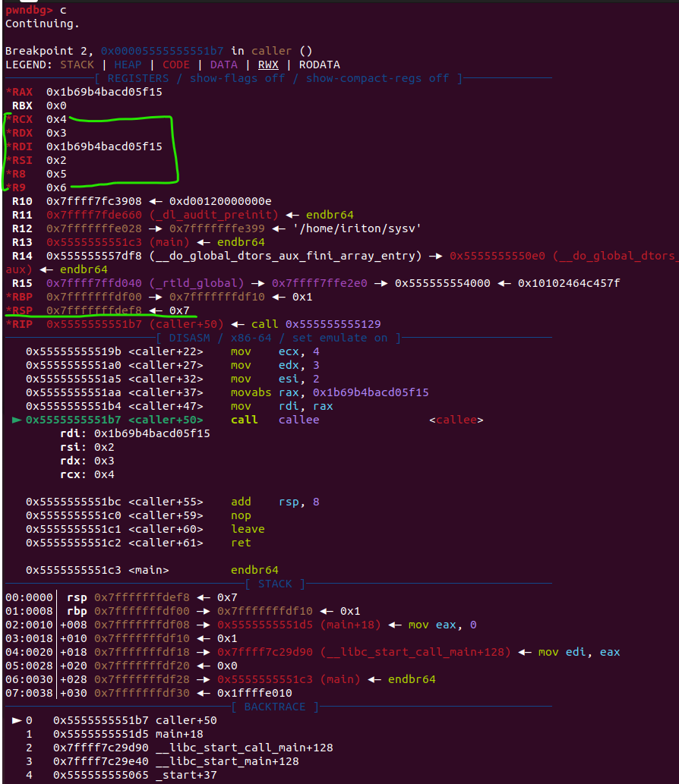The image size is (679, 784).
Task: Click 'call 0x555555555129' in RIP row
Action: click(316, 325)
